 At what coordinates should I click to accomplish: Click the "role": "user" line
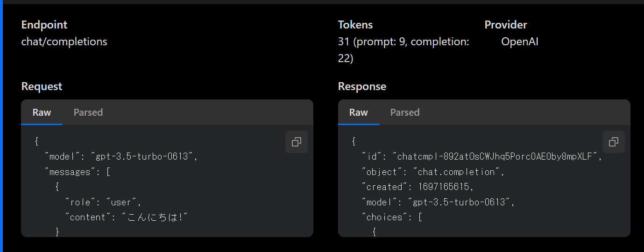tap(103, 202)
